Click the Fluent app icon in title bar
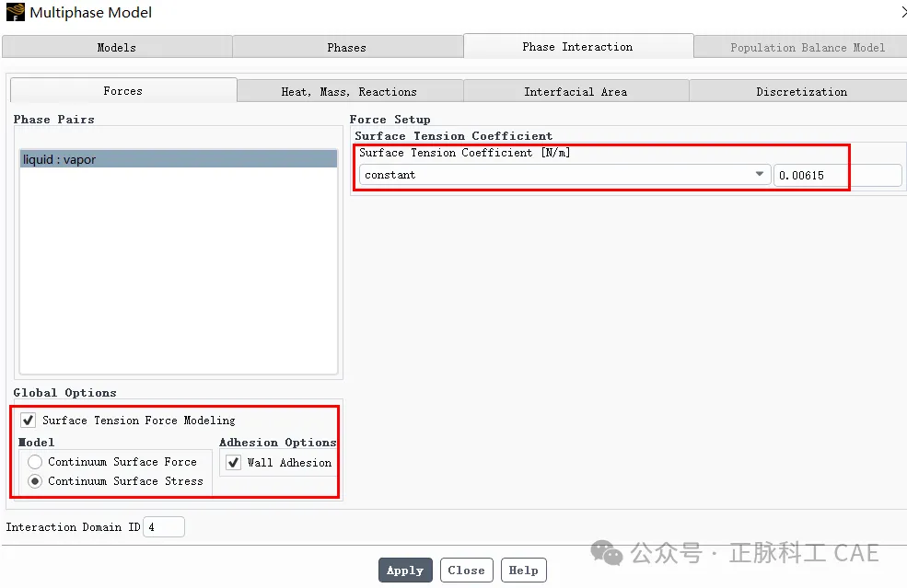This screenshot has height=588, width=907. [15, 12]
